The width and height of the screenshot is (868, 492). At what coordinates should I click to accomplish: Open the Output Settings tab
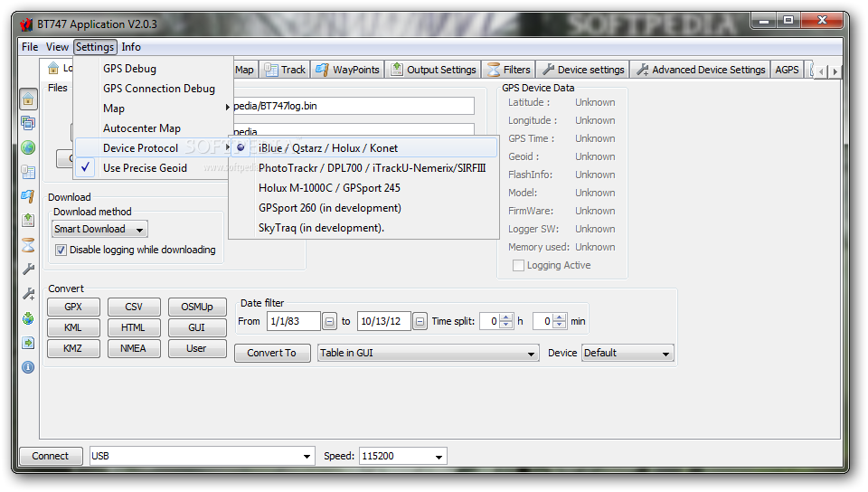(x=433, y=69)
